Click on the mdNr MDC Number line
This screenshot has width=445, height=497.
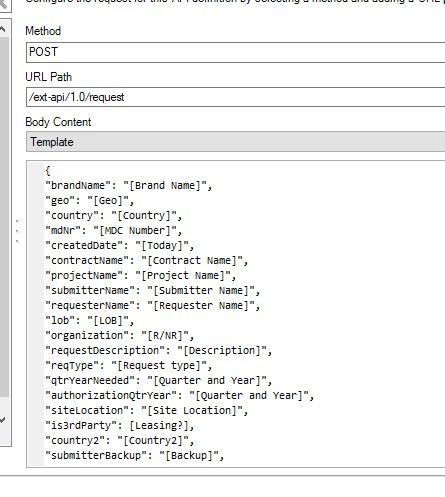click(x=113, y=231)
